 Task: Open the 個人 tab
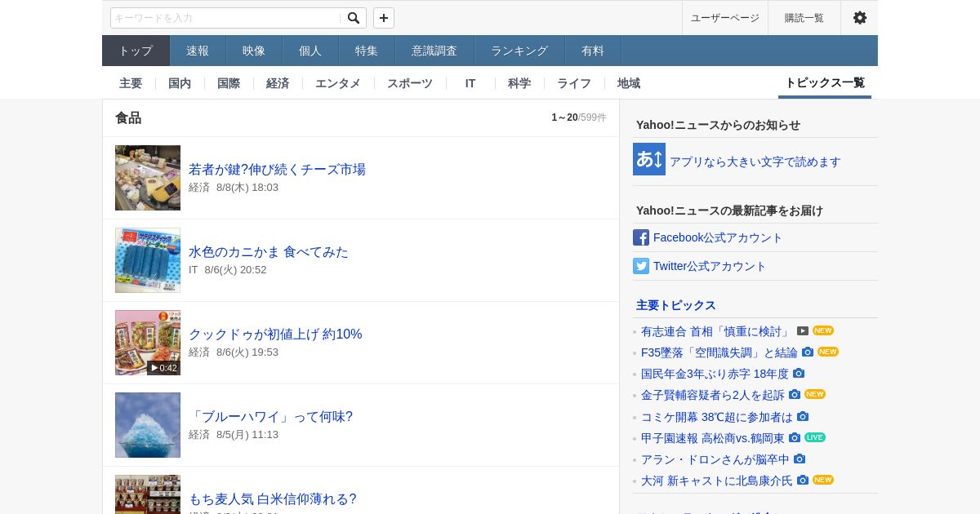[310, 51]
